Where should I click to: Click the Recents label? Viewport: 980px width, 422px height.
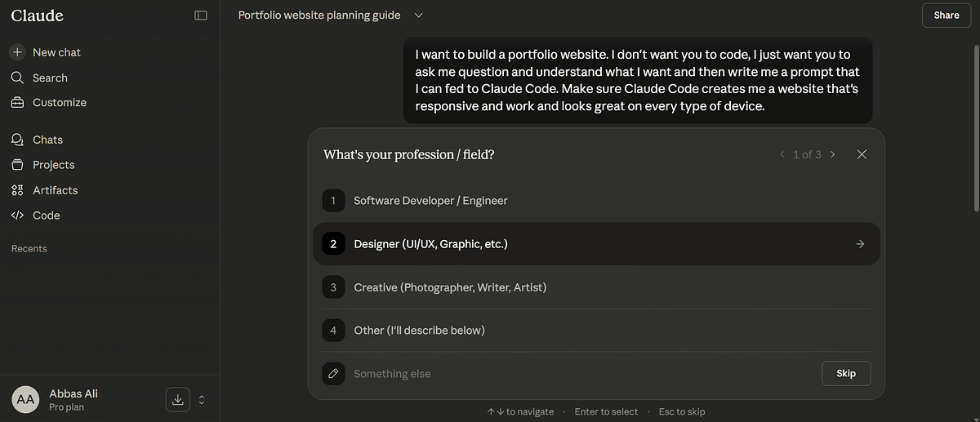(29, 249)
